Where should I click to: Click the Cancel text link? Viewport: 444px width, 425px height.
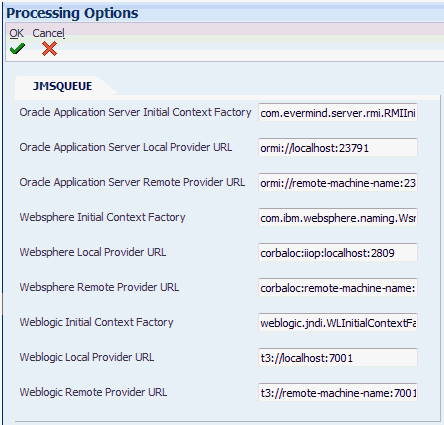(48, 33)
